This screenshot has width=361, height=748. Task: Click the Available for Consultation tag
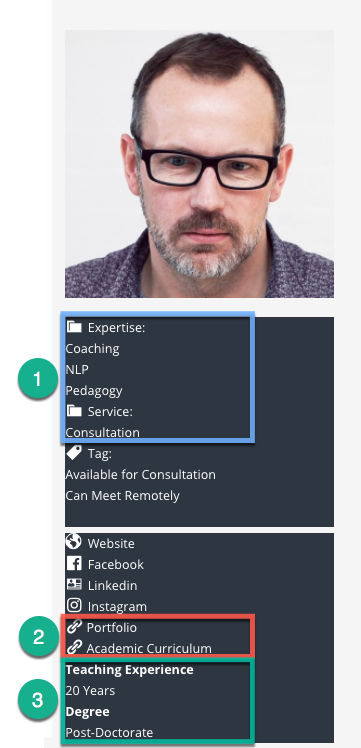141,475
